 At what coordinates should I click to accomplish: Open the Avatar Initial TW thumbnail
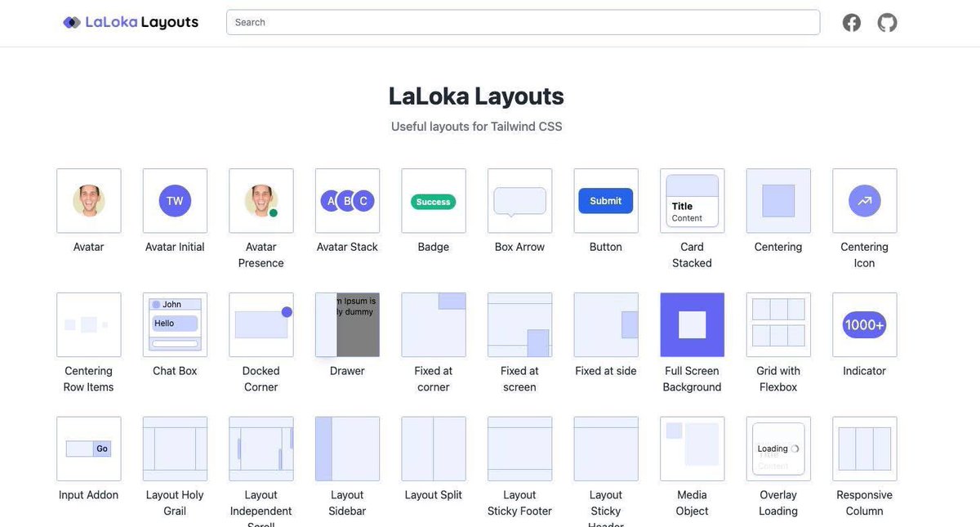tap(175, 201)
